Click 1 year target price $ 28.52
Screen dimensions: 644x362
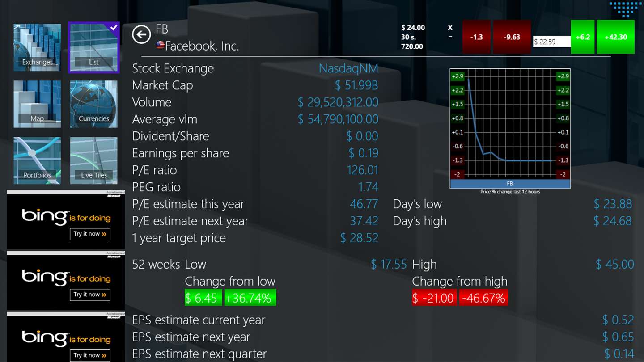pos(359,238)
